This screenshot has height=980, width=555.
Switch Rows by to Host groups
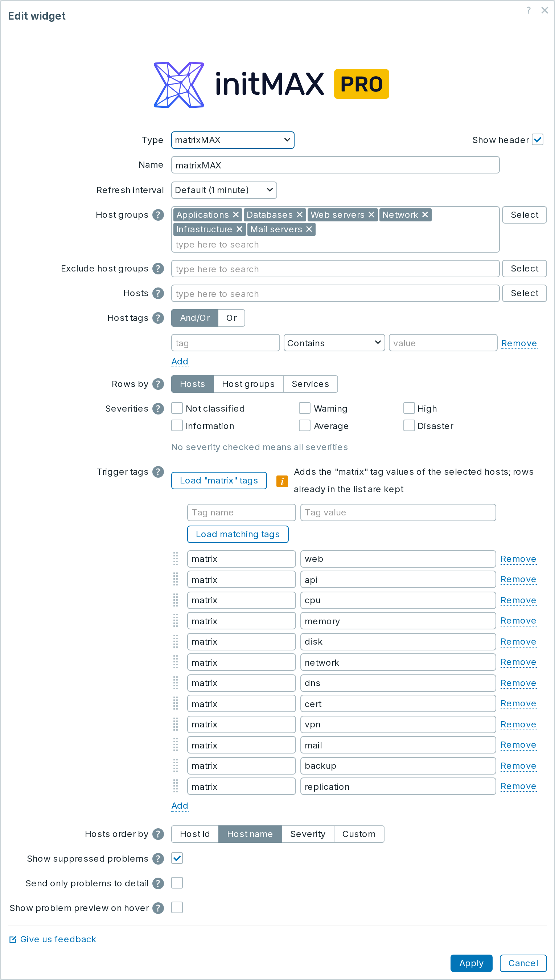(x=248, y=384)
